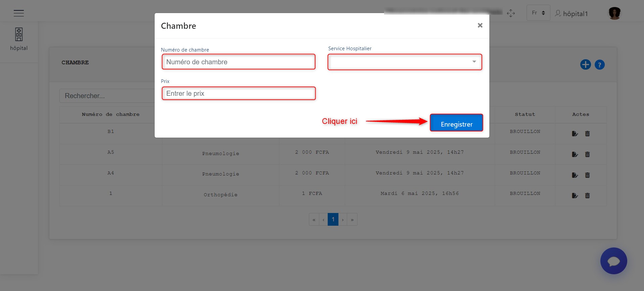
Task: Open the help question-mark icon
Action: click(599, 65)
